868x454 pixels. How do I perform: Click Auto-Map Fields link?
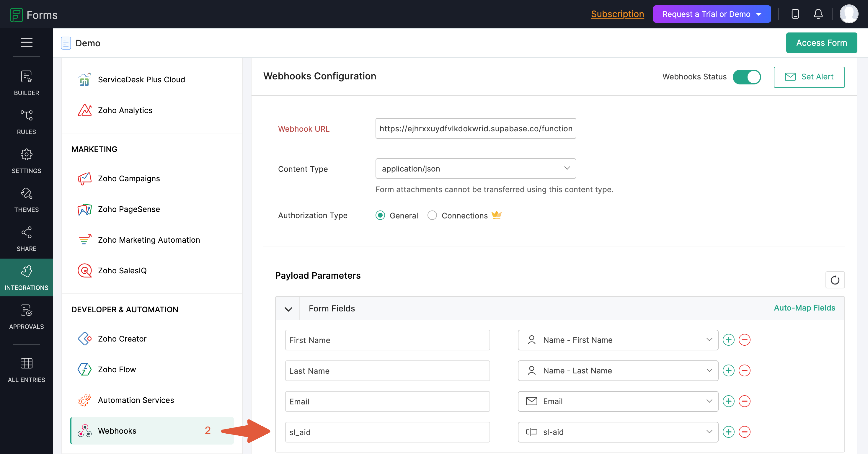click(804, 308)
